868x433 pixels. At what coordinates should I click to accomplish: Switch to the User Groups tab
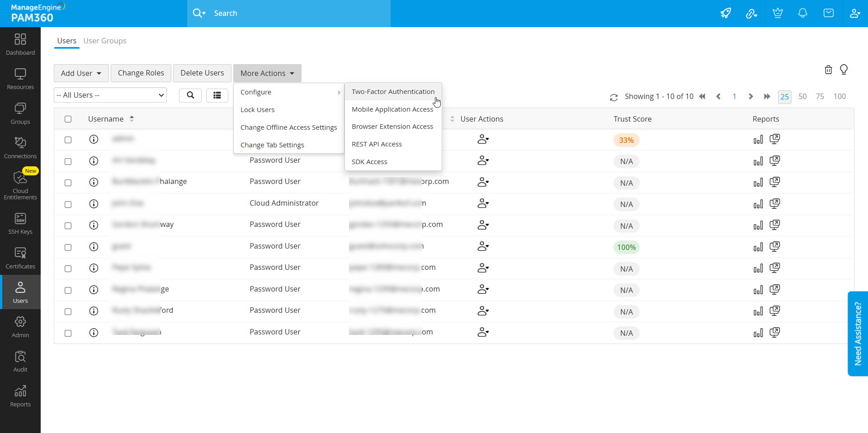point(104,41)
